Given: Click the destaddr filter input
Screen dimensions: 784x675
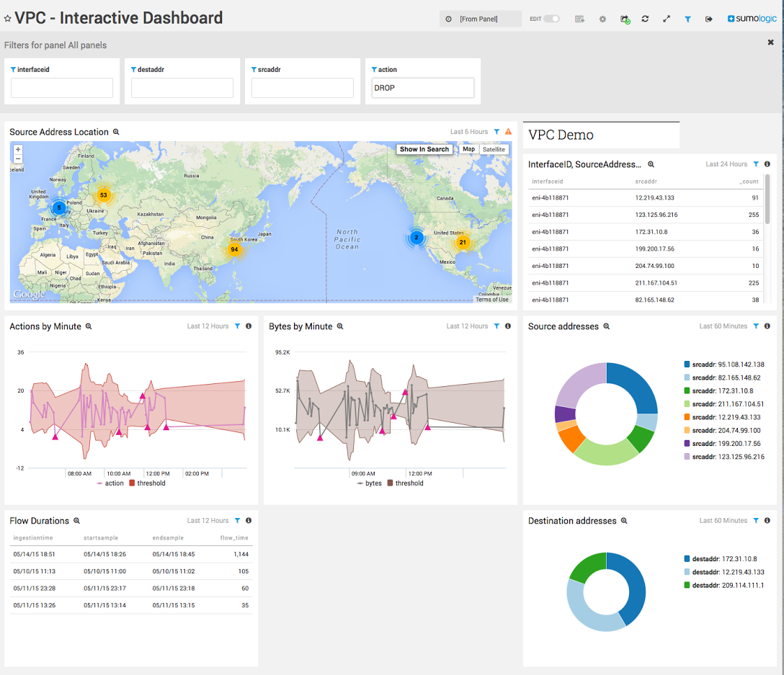Looking at the screenshot, I should (182, 88).
